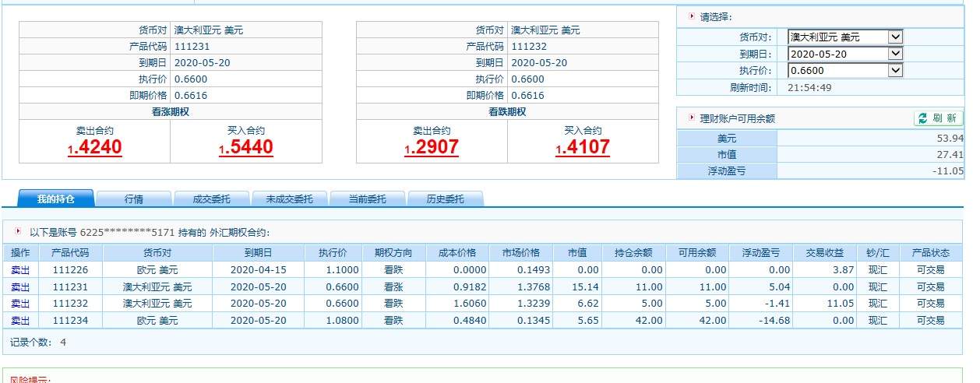Click the 交易收益 column header
This screenshot has width=980, height=383.
pos(825,253)
